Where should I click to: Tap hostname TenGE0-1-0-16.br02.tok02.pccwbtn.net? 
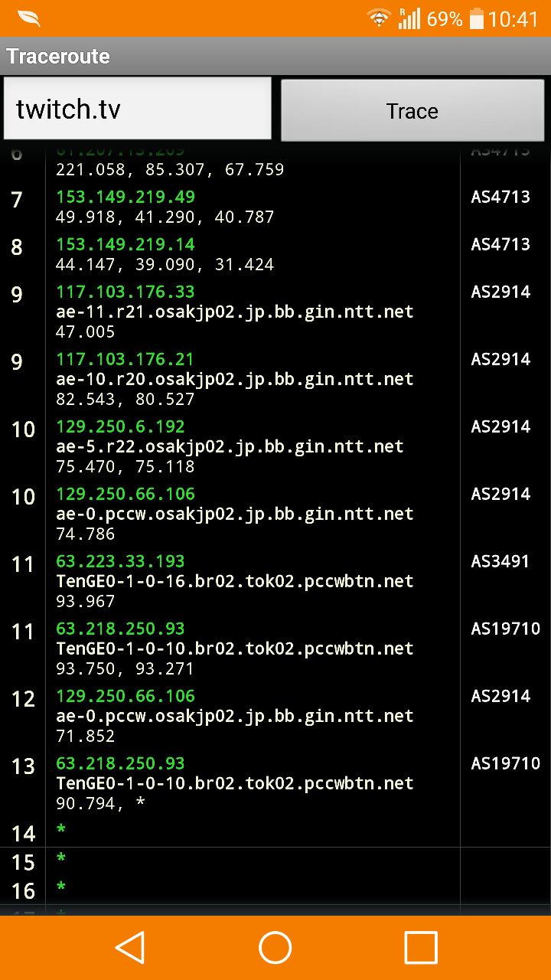click(235, 581)
